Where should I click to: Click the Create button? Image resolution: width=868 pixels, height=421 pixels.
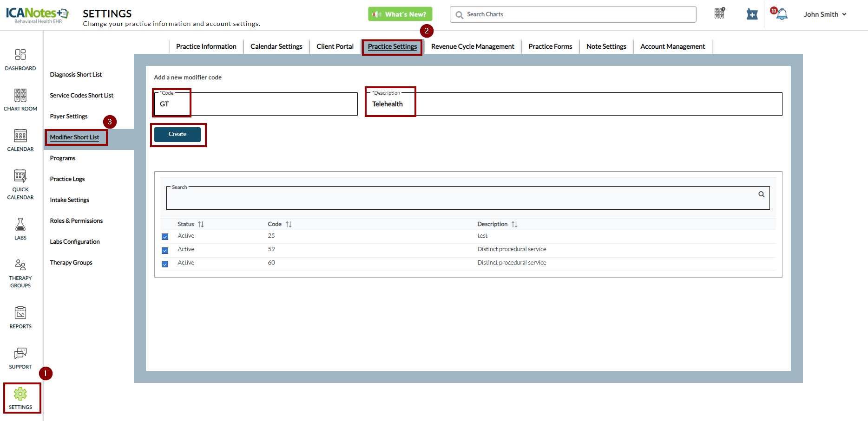[178, 134]
